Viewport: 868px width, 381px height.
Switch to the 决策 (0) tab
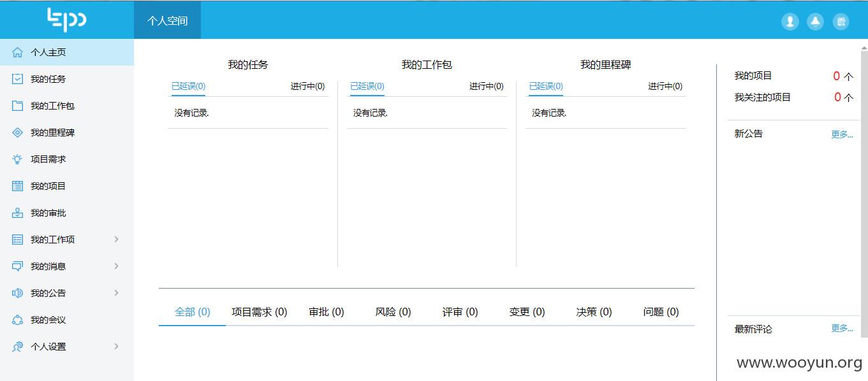point(594,312)
